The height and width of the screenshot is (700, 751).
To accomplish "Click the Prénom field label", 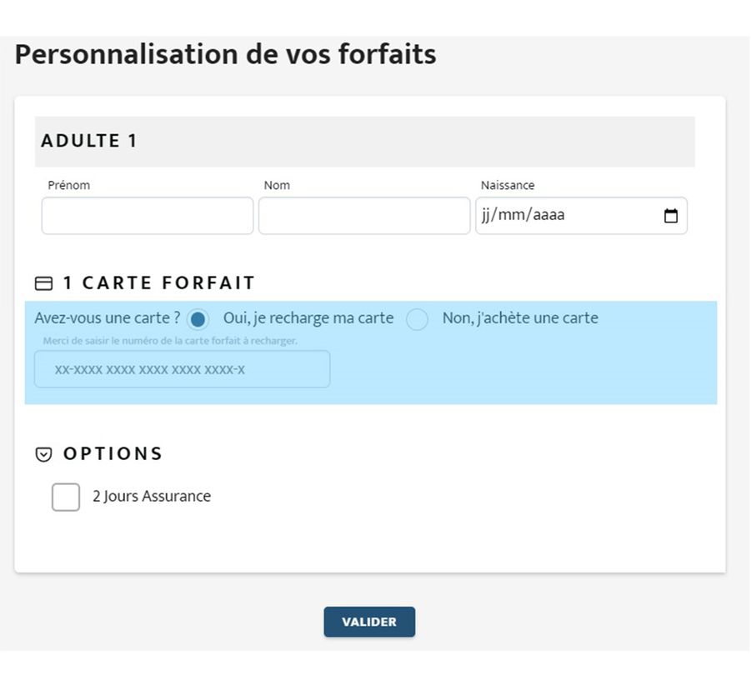I will (x=69, y=185).
